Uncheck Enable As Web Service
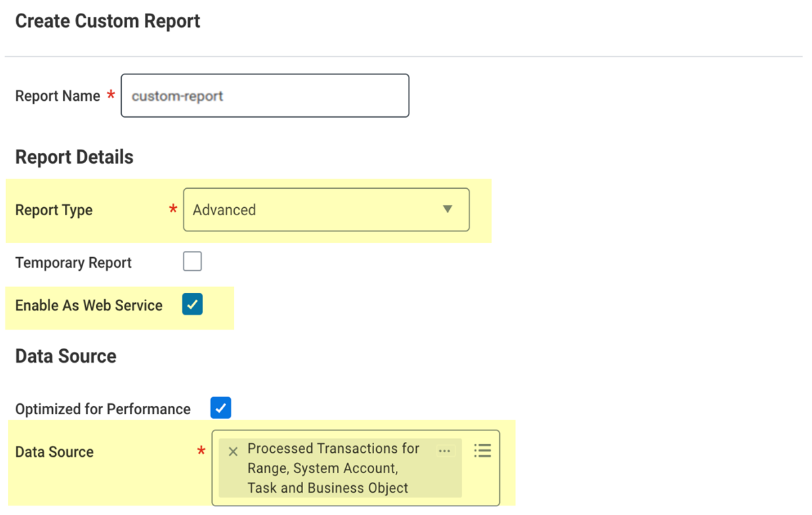 (192, 305)
